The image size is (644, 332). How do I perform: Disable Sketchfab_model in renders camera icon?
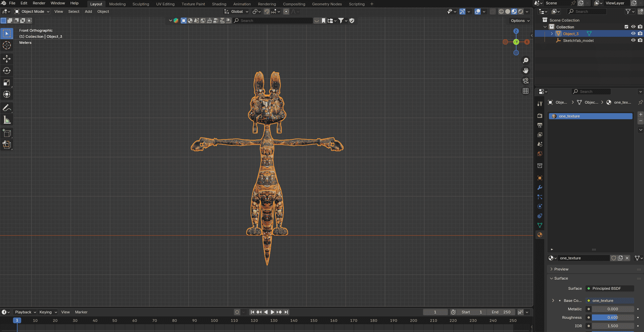click(x=640, y=40)
